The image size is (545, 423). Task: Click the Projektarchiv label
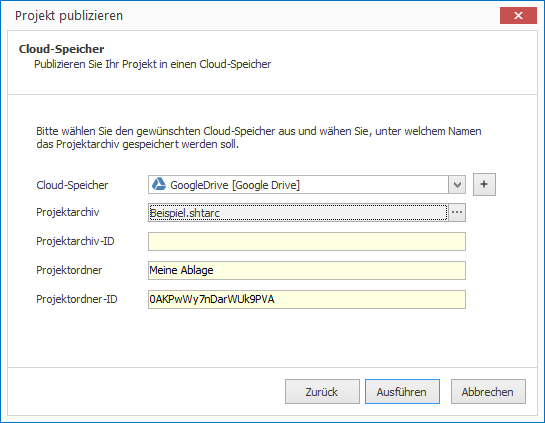(68, 212)
